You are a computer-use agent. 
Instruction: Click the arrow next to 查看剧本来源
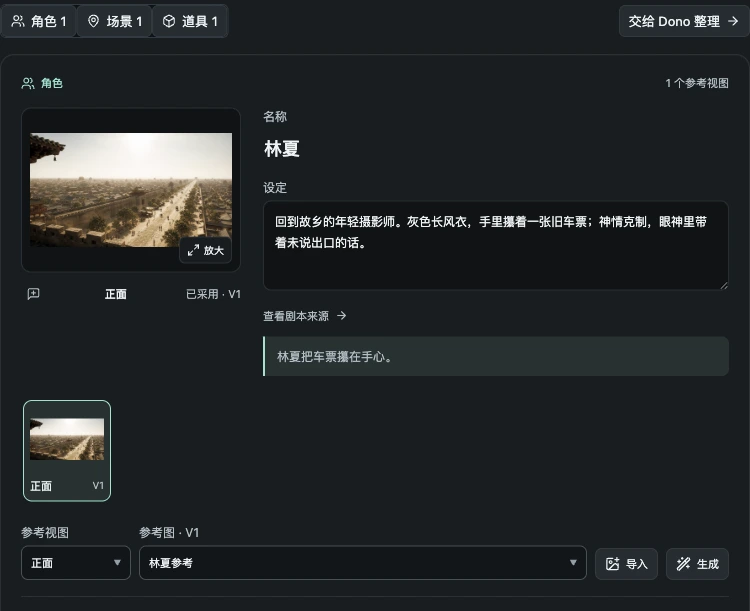click(342, 316)
